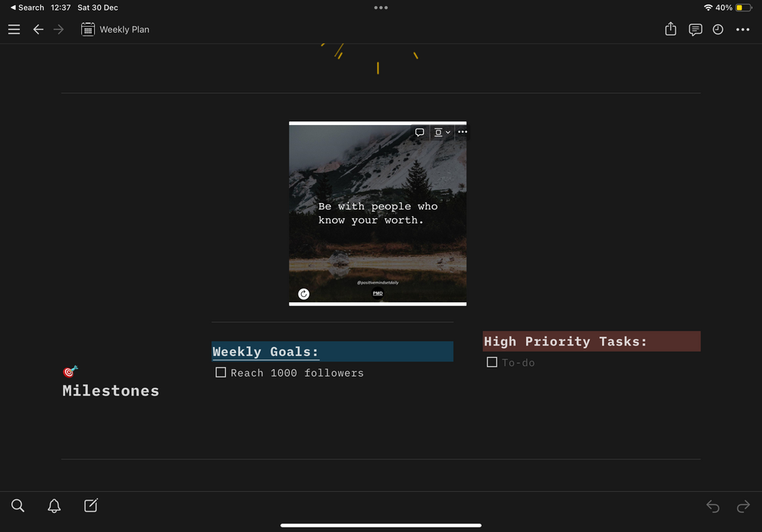This screenshot has width=762, height=532.
Task: Return to Search via back indicator
Action: tap(27, 8)
